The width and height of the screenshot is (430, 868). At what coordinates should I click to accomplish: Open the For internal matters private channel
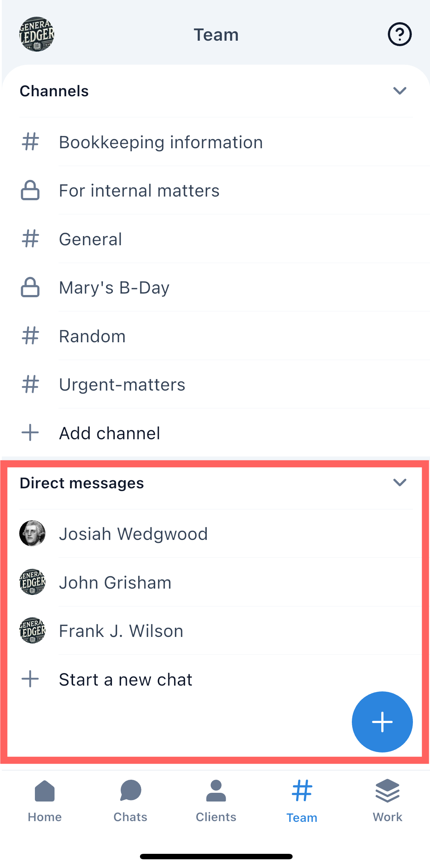pos(139,191)
